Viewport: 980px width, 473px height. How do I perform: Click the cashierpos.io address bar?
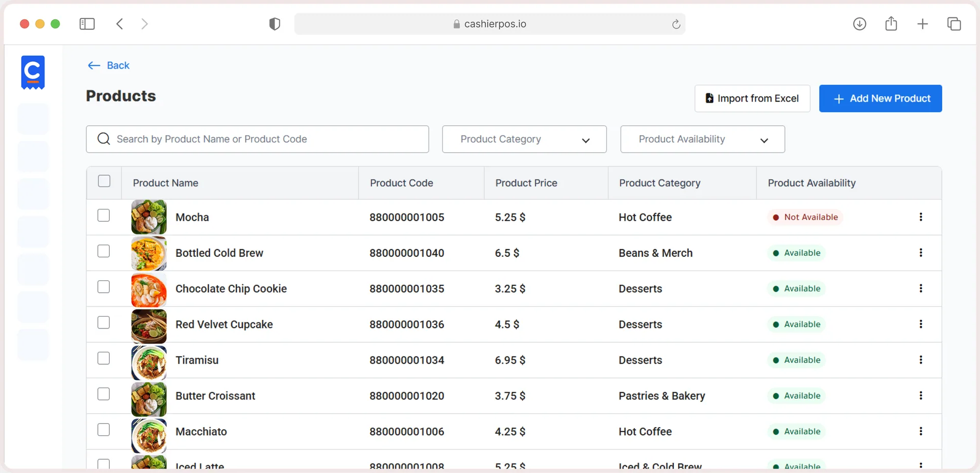[489, 24]
